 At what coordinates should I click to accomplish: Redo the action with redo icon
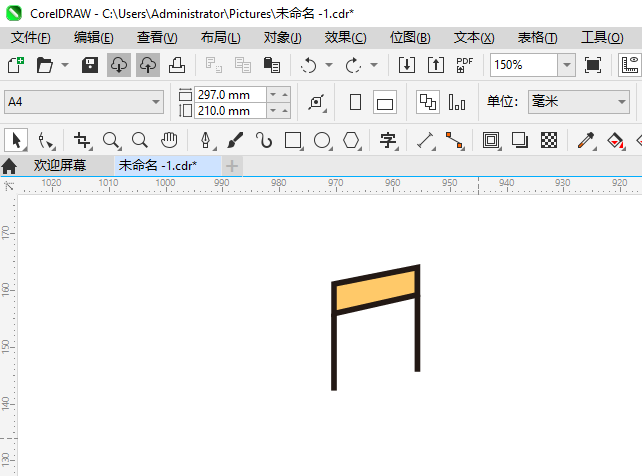[x=353, y=65]
